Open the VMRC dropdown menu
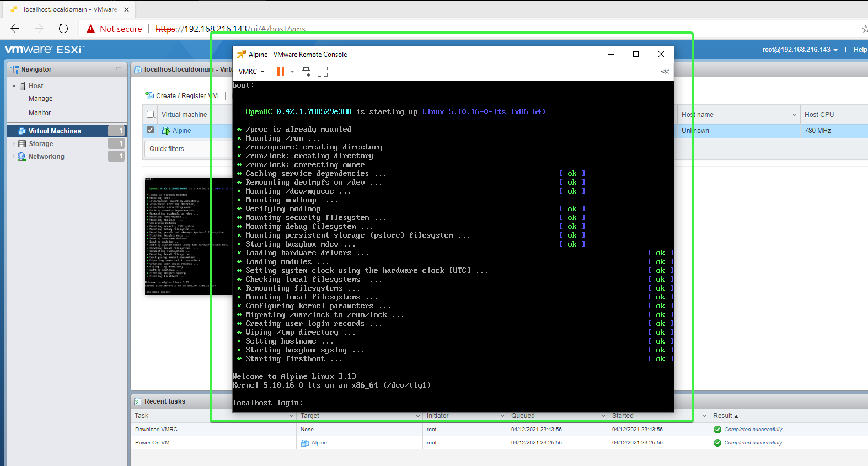868x466 pixels. click(x=251, y=72)
